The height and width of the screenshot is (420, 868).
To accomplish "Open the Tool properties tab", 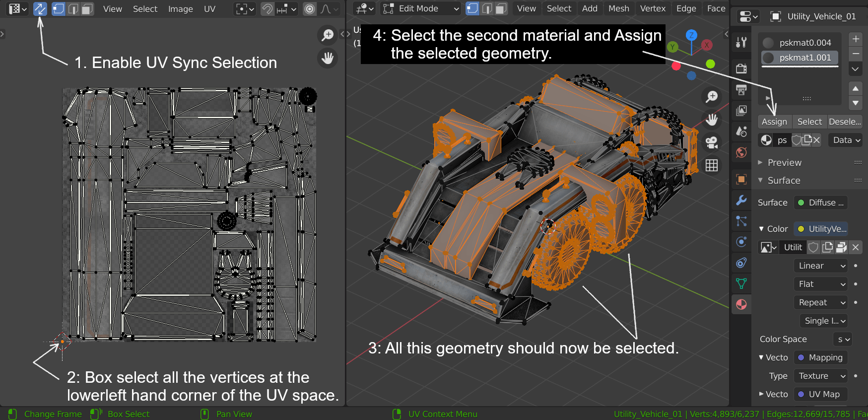I will tap(741, 43).
